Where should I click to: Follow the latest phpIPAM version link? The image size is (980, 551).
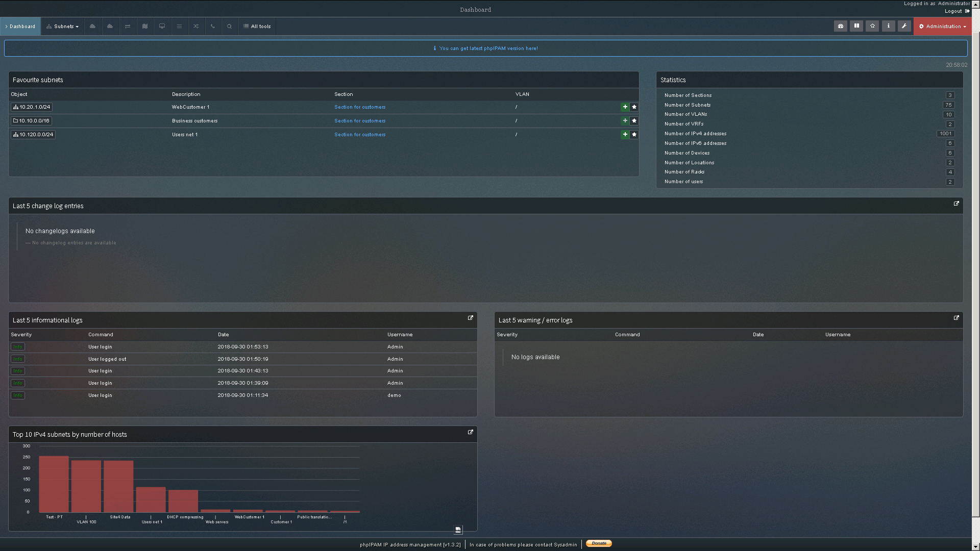coord(488,48)
